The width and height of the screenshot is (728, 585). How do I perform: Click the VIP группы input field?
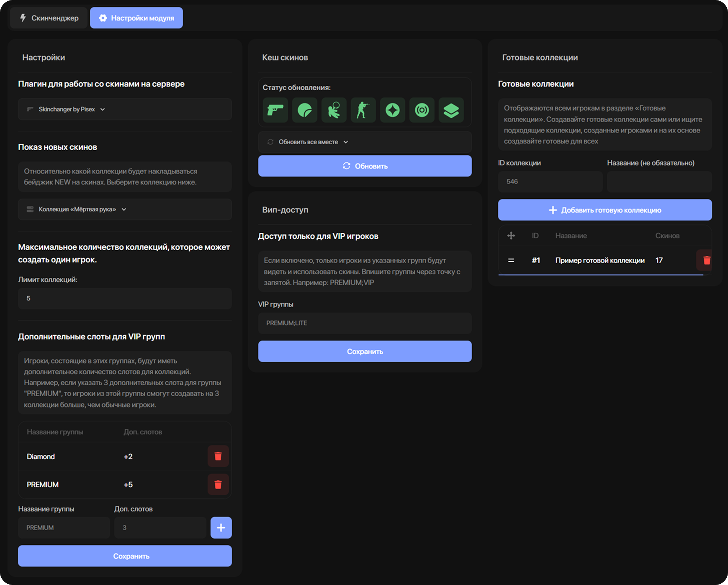click(x=365, y=323)
